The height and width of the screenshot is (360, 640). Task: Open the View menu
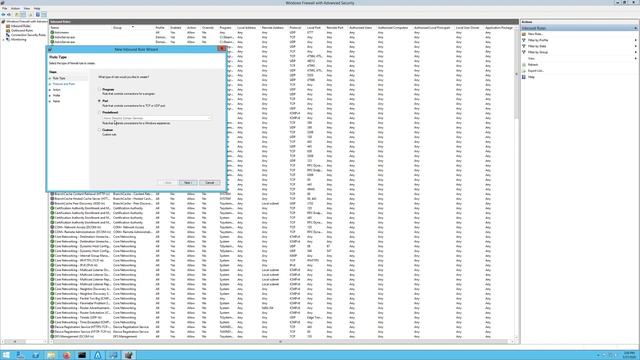27,9
